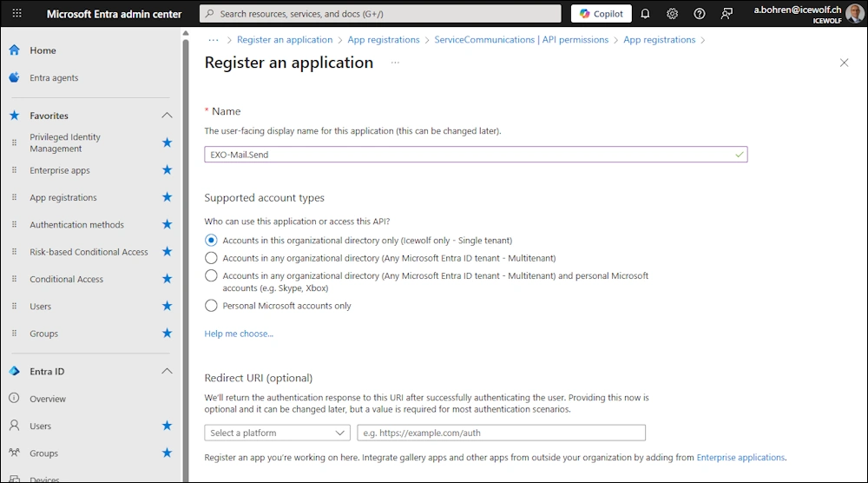Click the star beside Conditional Access

[167, 279]
